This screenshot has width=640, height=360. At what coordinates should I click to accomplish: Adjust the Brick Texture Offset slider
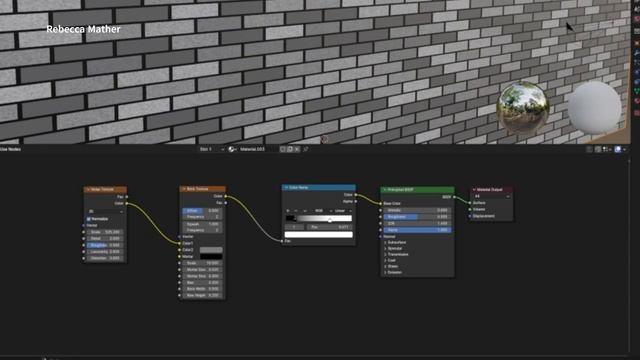pos(202,211)
